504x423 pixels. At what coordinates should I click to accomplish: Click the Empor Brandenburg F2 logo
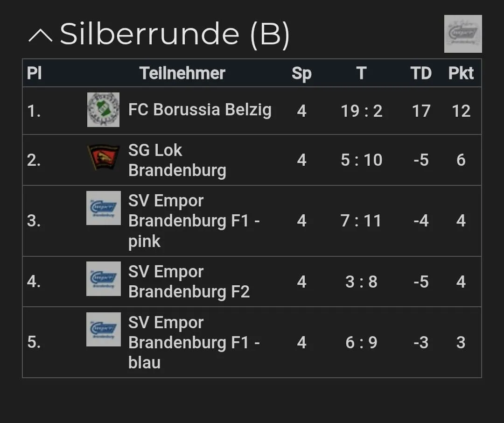coord(103,279)
